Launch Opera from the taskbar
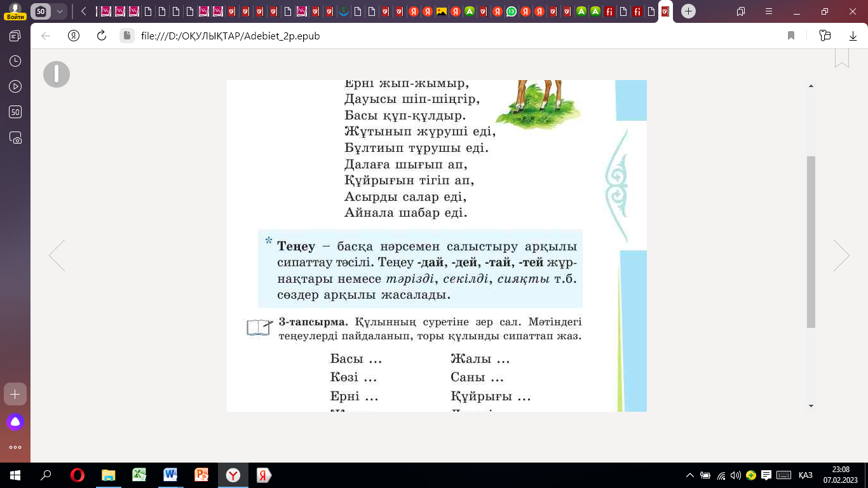The image size is (868, 488). (x=78, y=475)
